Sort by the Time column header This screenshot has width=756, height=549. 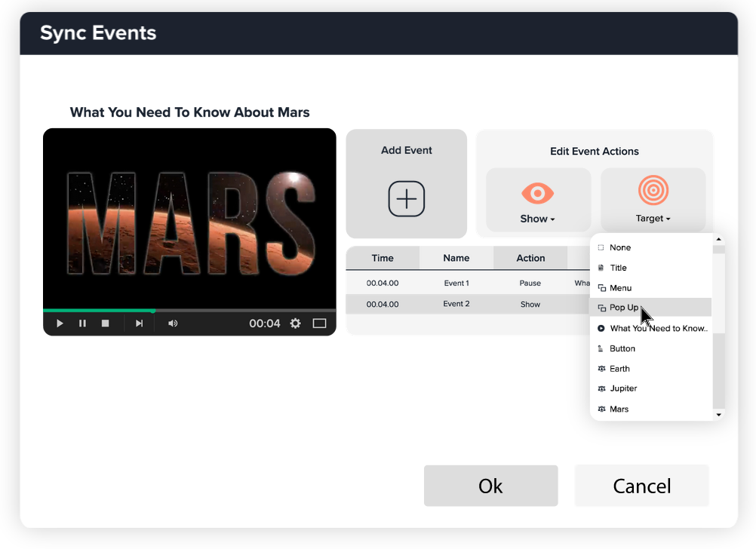[383, 258]
